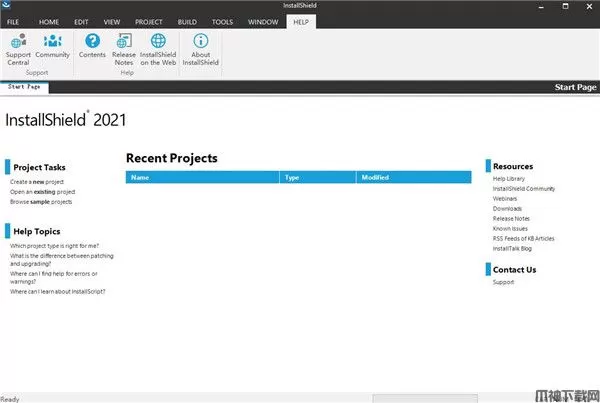
Task: Open 'learn about InstallScript' help topic
Action: click(x=57, y=291)
